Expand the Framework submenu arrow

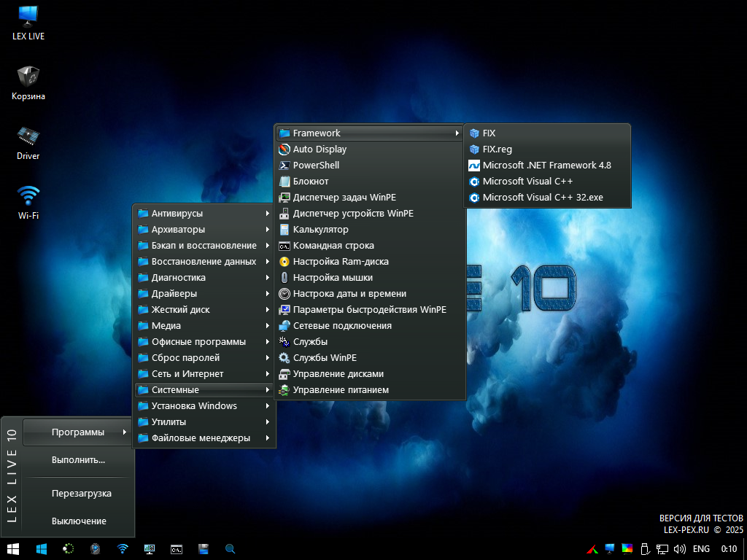[x=457, y=133]
